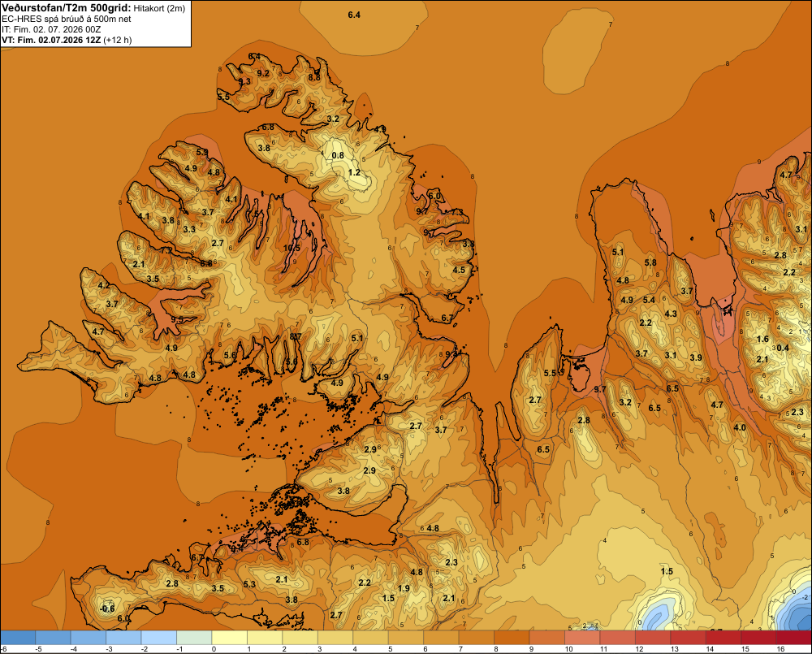This screenshot has width=812, height=654.
Task: Select the light yellow swatch between 0 and 1
Action: click(x=230, y=637)
